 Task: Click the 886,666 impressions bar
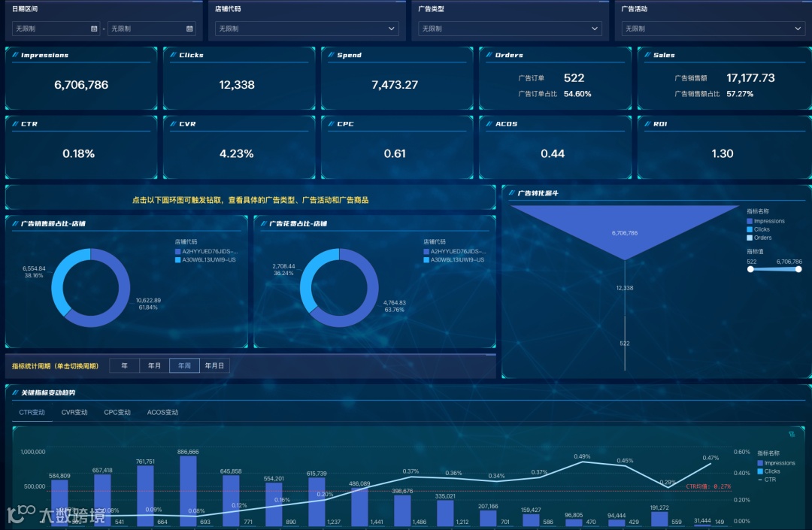click(188, 491)
